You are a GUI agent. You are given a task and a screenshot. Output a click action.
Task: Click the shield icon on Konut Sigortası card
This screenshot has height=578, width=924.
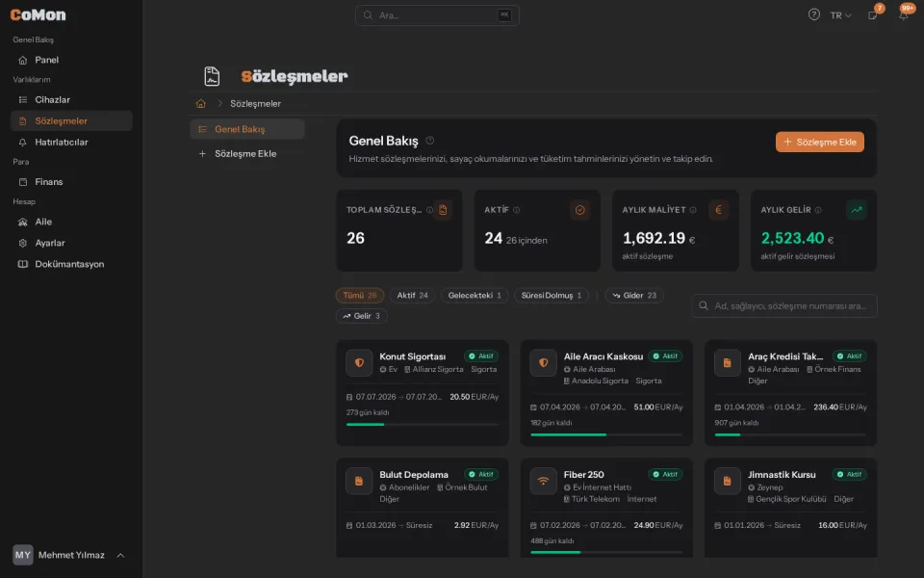coord(359,363)
